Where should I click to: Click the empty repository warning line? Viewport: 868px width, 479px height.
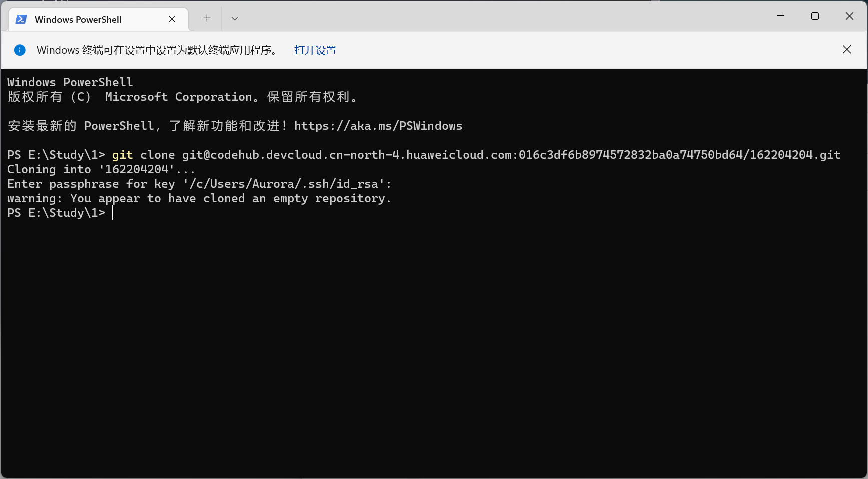tap(199, 198)
